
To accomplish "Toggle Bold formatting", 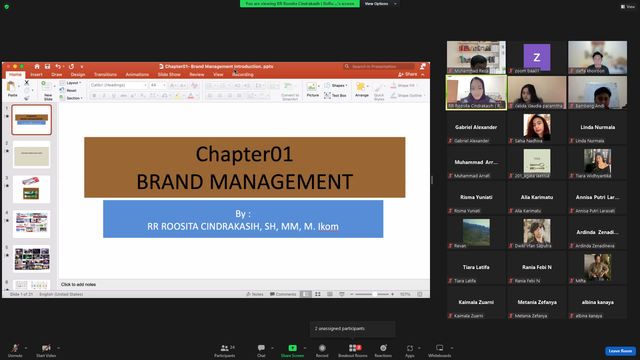I will pos(94,96).
